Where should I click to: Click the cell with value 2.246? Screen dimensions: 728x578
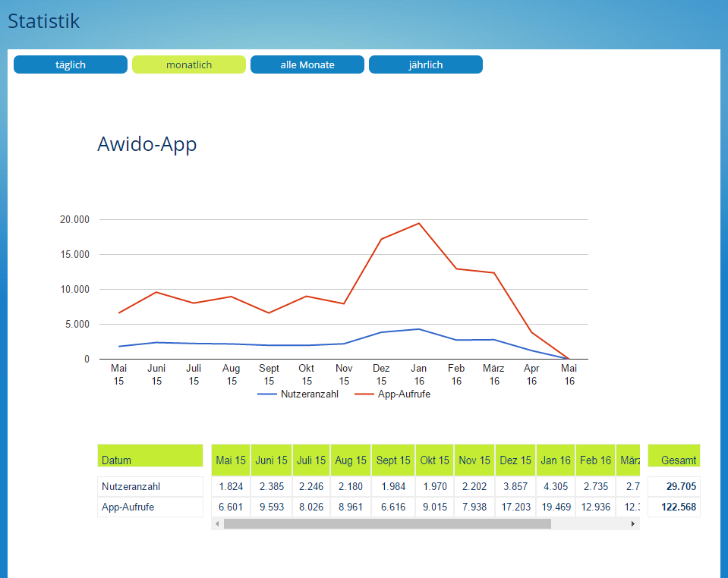click(x=311, y=487)
